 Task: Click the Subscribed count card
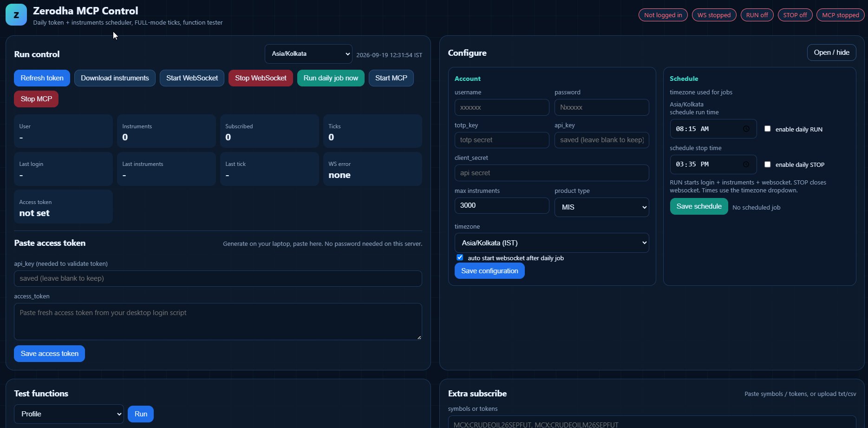269,131
